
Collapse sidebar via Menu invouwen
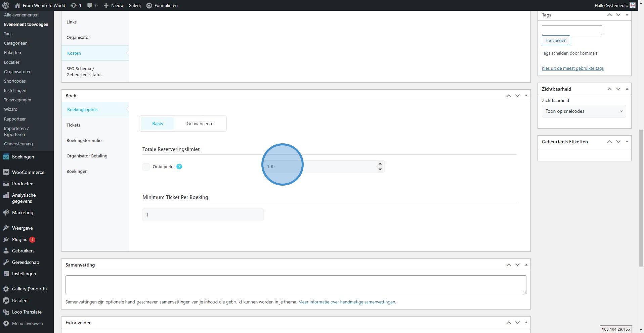click(x=27, y=323)
